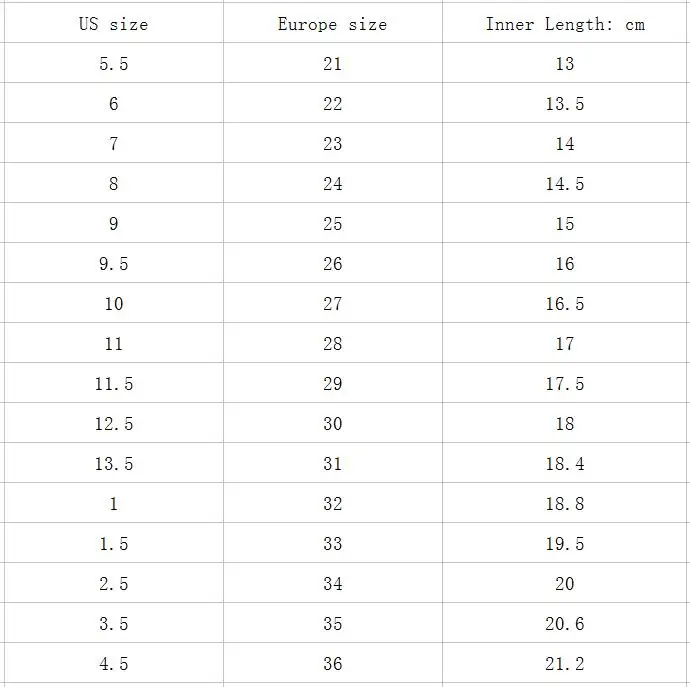Select the Europe size 35 cell
Screen dimensions: 690x687
coord(333,623)
